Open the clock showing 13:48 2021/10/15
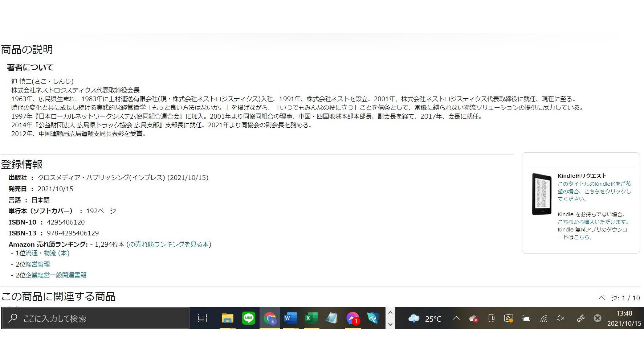 tap(624, 318)
